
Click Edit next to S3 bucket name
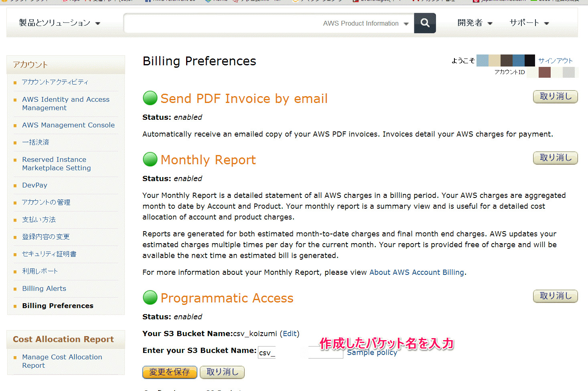(290, 334)
